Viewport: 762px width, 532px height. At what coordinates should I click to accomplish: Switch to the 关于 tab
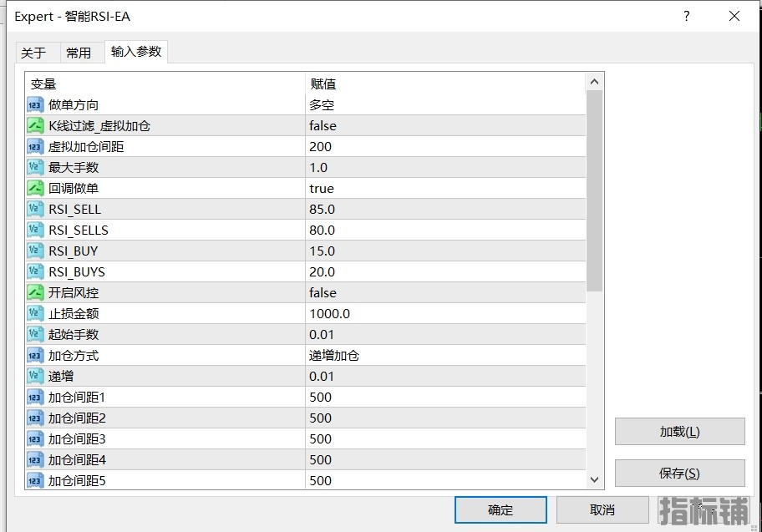click(x=33, y=53)
